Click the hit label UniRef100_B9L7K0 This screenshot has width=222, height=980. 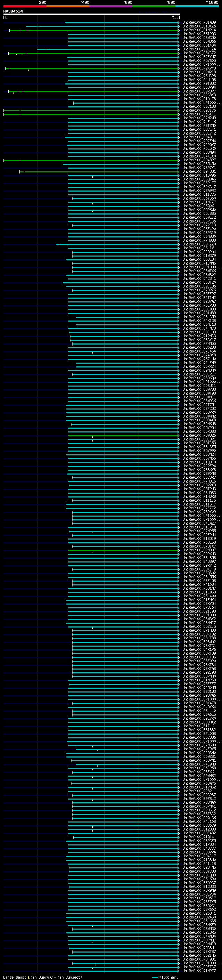[199, 719]
